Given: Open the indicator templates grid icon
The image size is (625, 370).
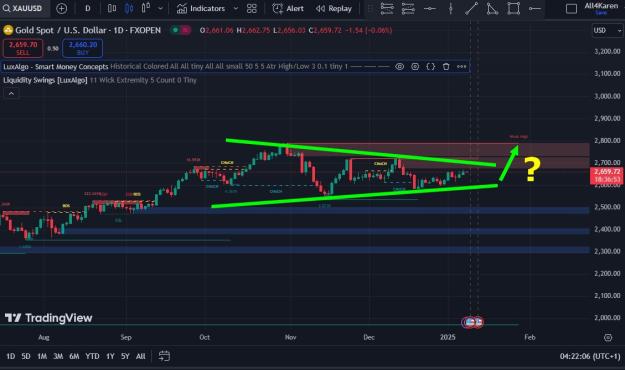Looking at the screenshot, I should coord(252,8).
